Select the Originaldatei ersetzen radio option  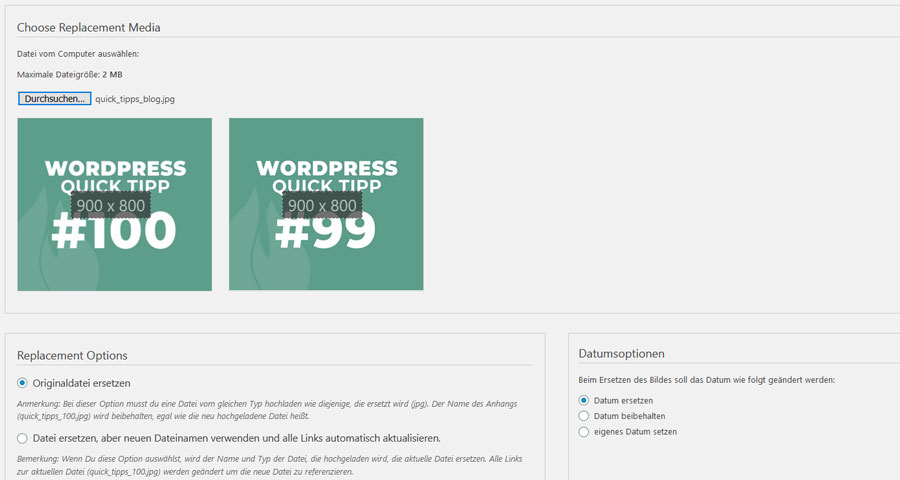[x=22, y=383]
